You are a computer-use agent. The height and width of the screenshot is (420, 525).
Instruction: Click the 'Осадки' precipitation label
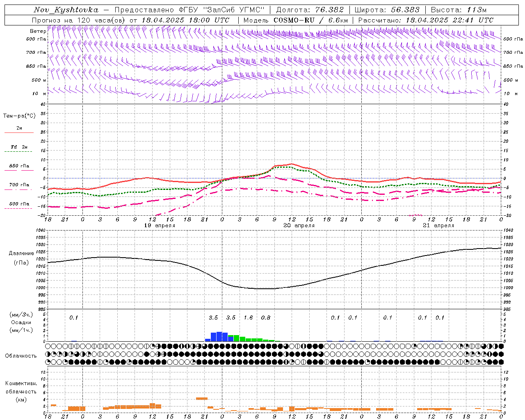pos(21,322)
